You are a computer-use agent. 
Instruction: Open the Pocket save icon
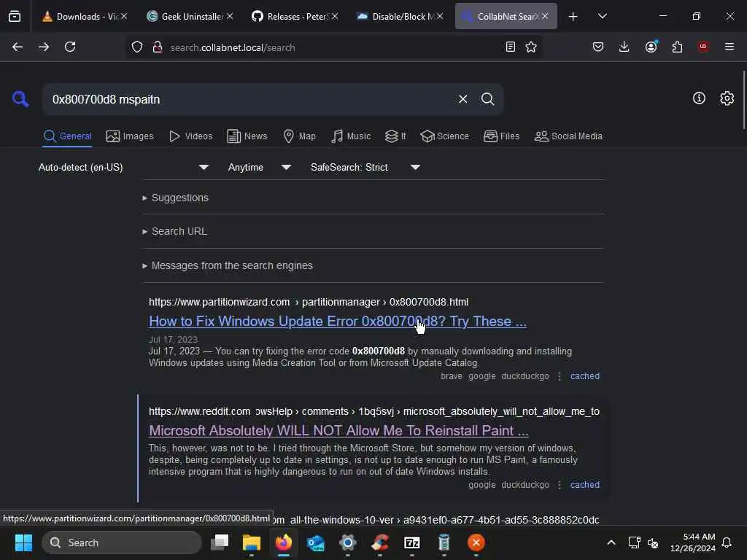click(598, 47)
